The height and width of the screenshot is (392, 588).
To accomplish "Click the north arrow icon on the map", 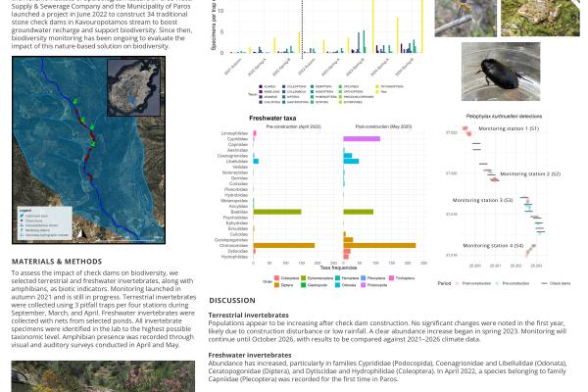I will point(81,233).
